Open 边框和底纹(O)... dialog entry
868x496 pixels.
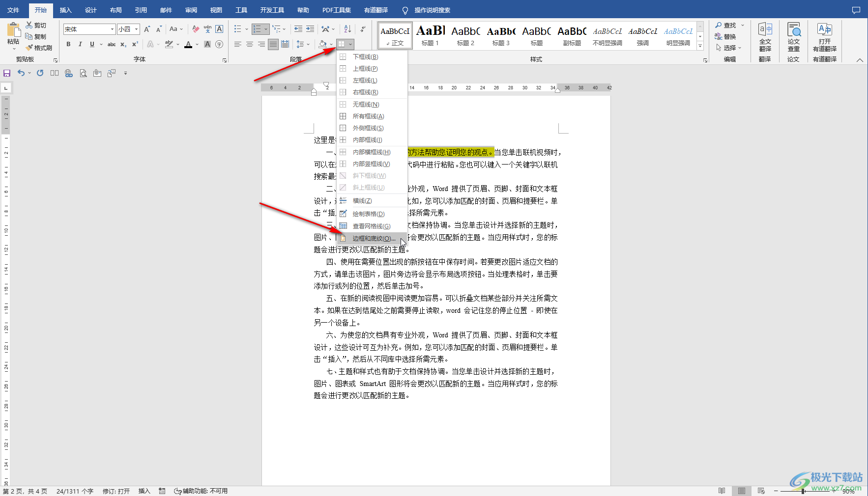click(372, 238)
